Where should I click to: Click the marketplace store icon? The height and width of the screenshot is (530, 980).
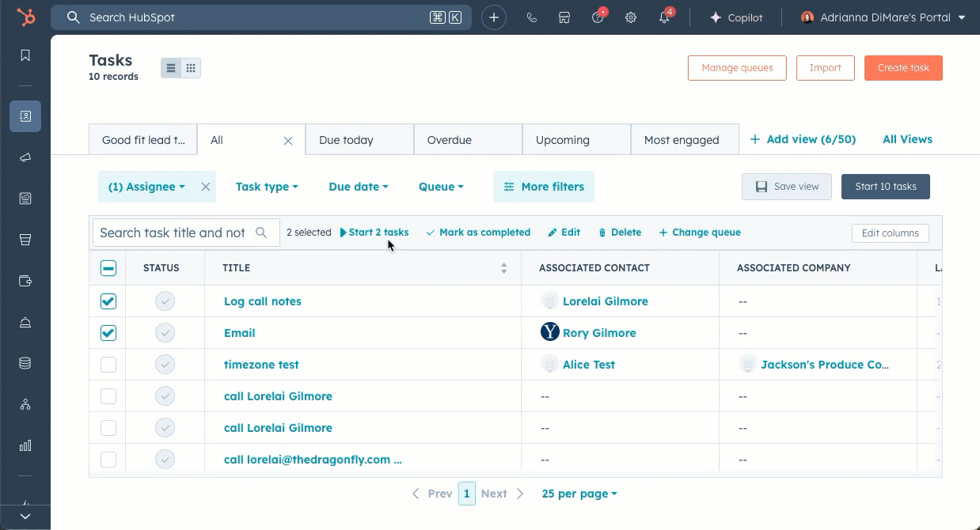pyautogui.click(x=564, y=17)
